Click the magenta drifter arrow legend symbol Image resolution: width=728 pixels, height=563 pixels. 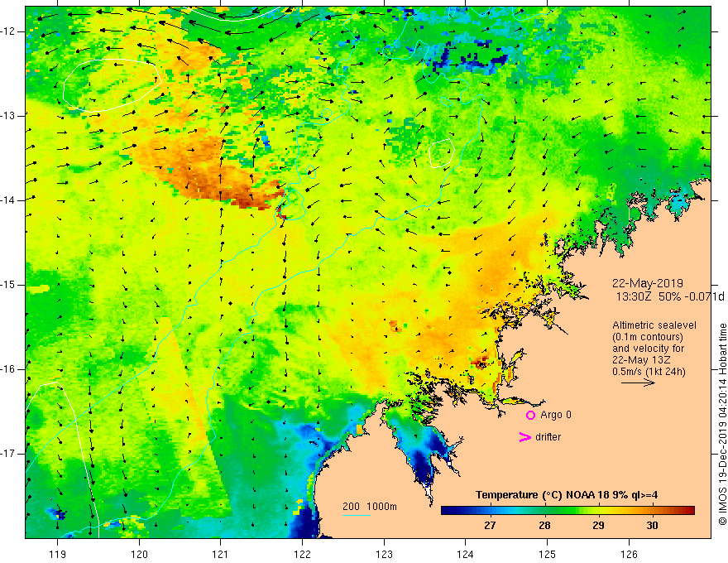click(525, 436)
